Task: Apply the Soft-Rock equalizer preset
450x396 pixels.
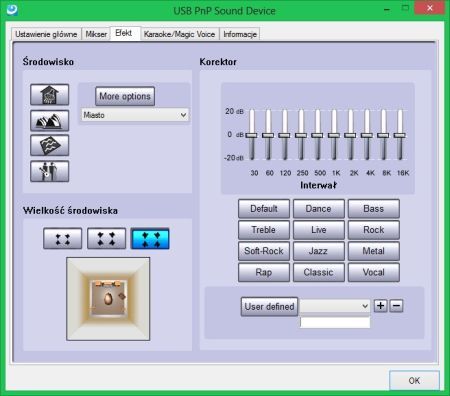Action: coord(264,251)
